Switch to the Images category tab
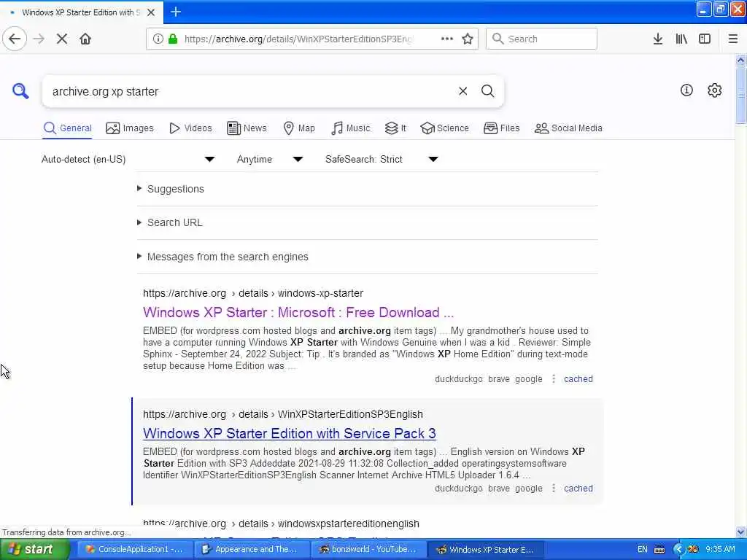Viewport: 747px width, 560px height. point(130,128)
